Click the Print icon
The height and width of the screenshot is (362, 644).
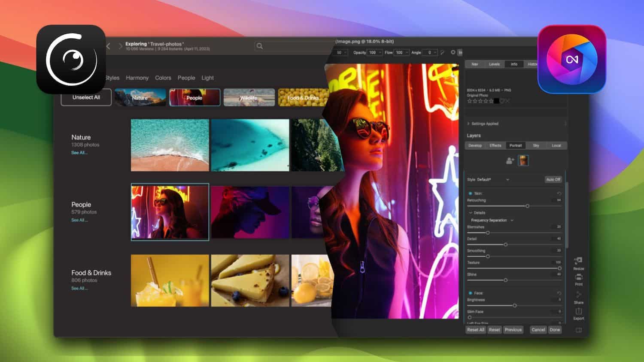[x=578, y=277]
